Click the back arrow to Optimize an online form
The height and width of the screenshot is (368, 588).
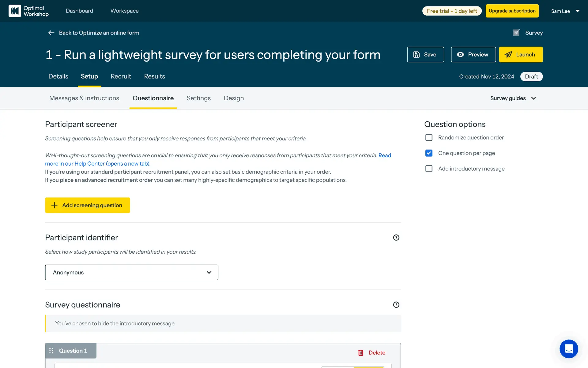coord(51,33)
